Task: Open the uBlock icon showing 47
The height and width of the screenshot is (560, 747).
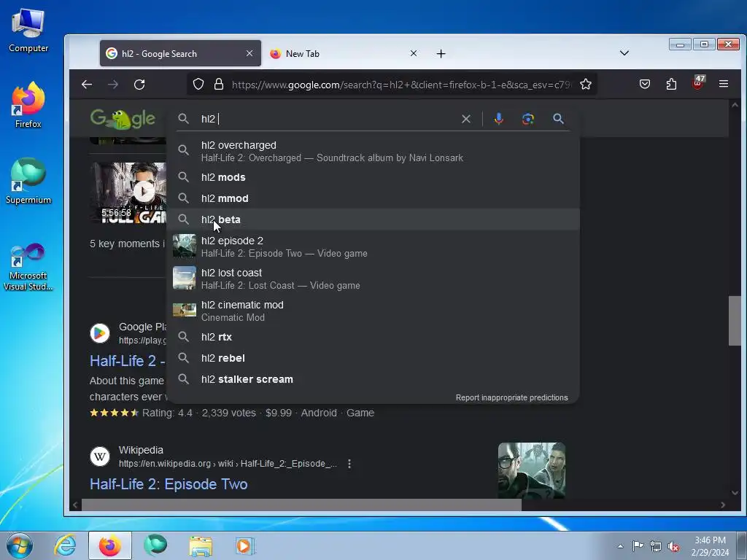Action: click(x=698, y=83)
